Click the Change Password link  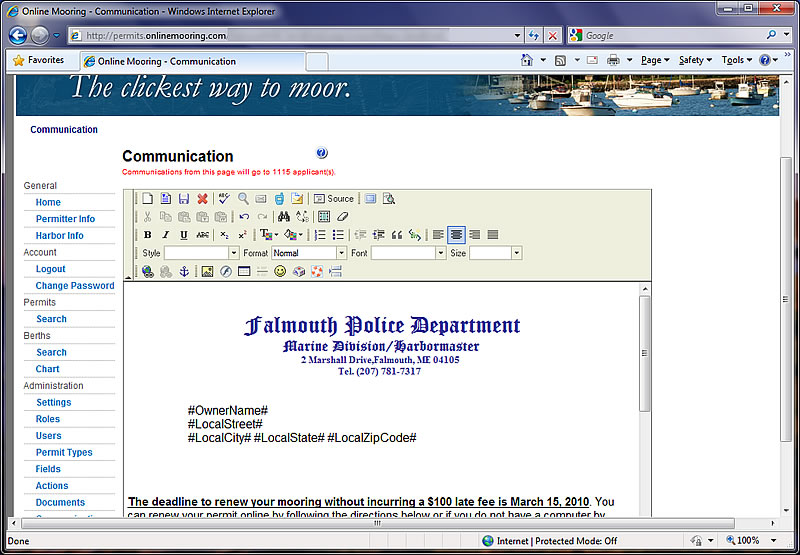pos(75,286)
